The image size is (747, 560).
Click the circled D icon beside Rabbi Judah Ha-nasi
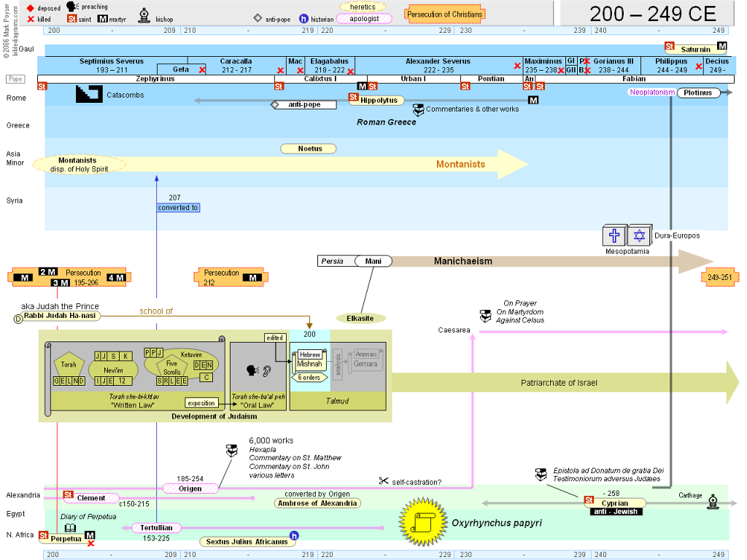pyautogui.click(x=19, y=318)
